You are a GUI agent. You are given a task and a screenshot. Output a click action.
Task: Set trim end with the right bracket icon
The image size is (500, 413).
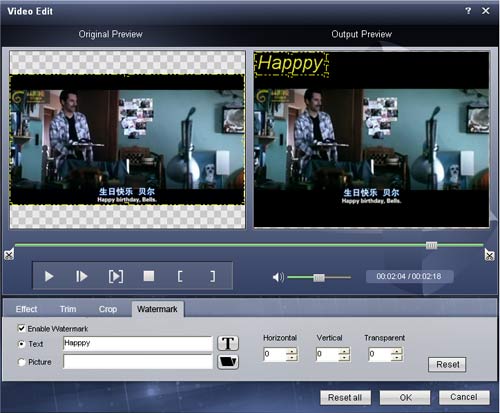[x=212, y=276]
